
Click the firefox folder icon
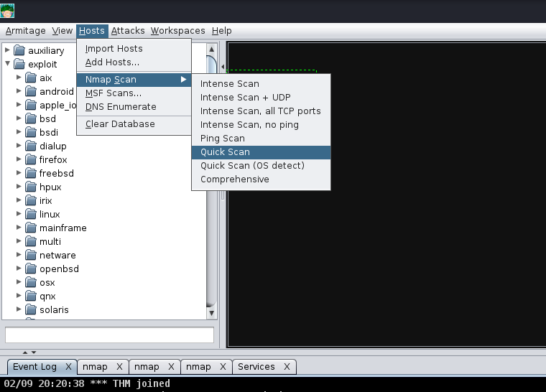[x=31, y=159]
